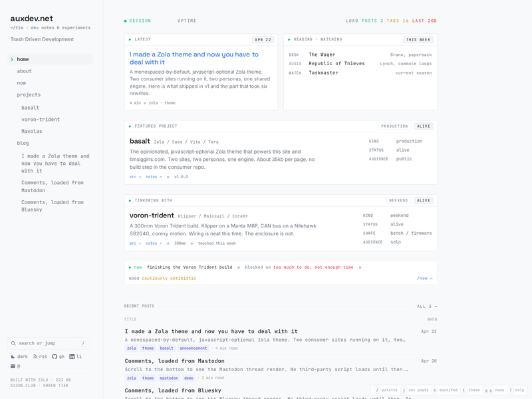The height and width of the screenshot is (399, 532).
Task: Select Mavolas in sidebar projects
Action: click(x=31, y=131)
